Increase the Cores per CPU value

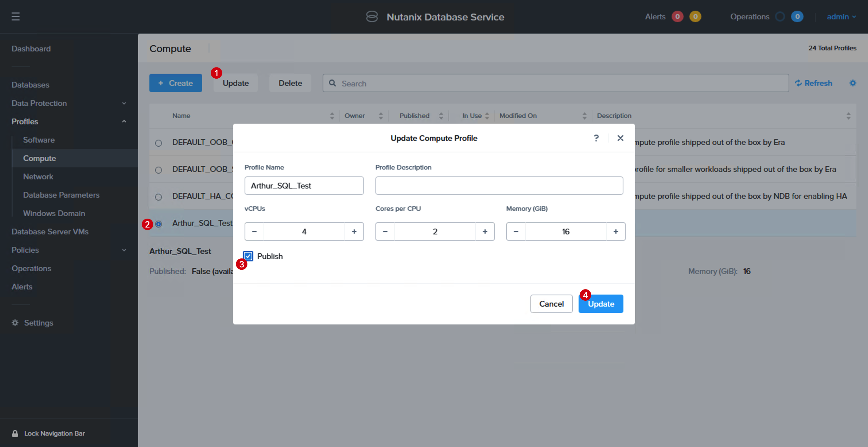[485, 232]
